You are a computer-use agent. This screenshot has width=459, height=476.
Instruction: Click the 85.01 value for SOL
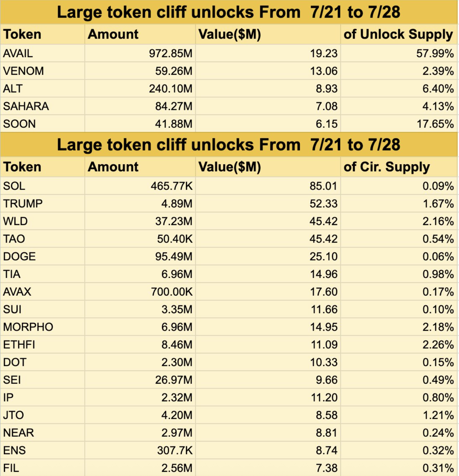323,186
